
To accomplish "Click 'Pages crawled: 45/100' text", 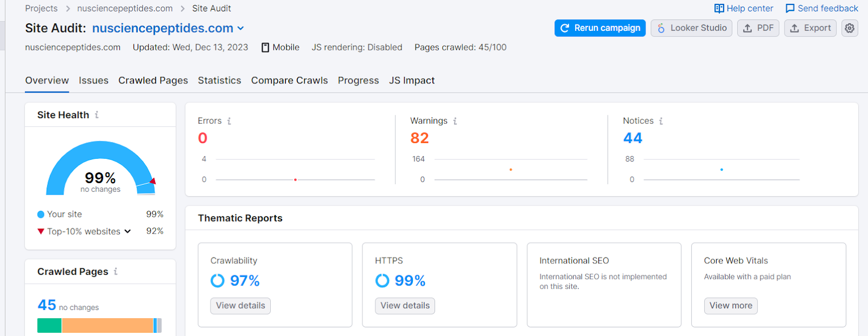I will coord(461,48).
